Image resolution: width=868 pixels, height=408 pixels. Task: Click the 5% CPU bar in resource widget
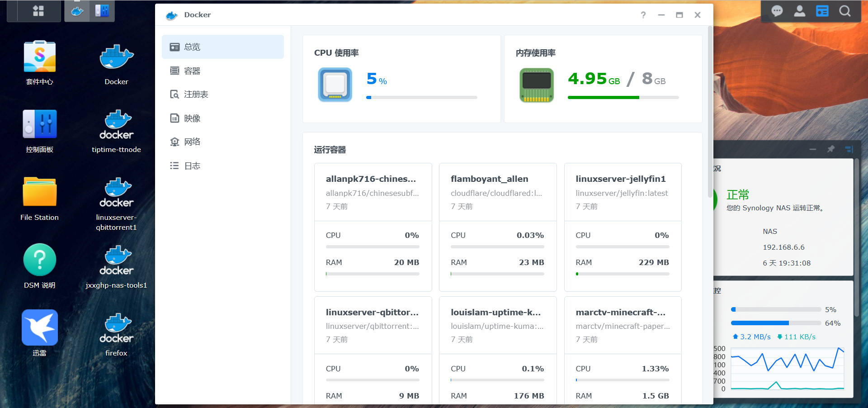tap(776, 309)
